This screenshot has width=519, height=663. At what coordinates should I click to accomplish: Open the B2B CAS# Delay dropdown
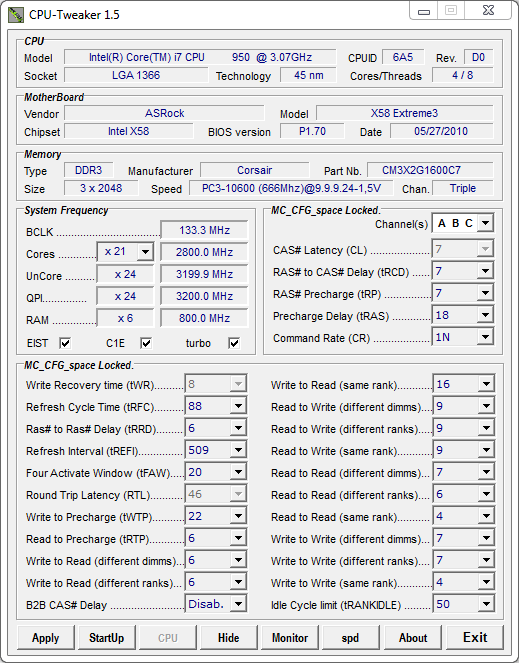coord(238,604)
